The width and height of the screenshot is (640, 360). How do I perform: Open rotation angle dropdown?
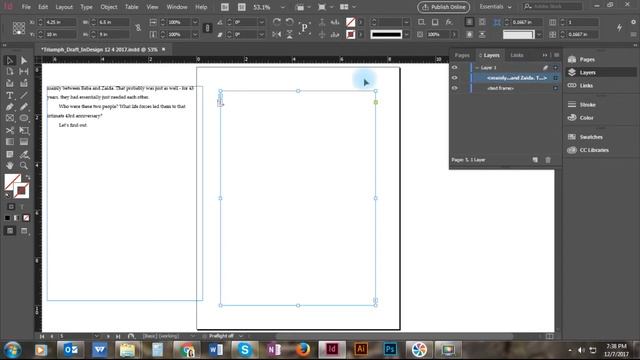pyautogui.click(x=262, y=22)
